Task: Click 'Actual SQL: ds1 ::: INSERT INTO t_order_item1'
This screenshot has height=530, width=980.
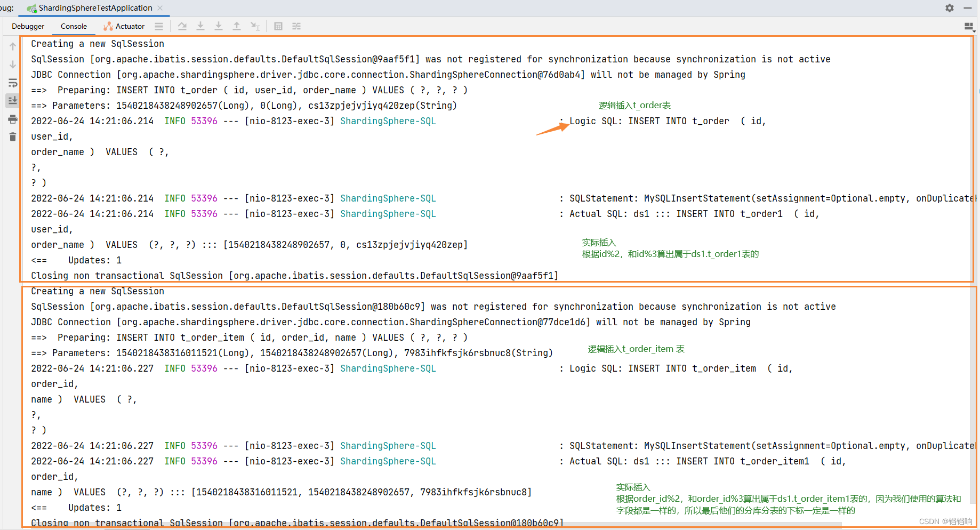Action: pos(689,461)
